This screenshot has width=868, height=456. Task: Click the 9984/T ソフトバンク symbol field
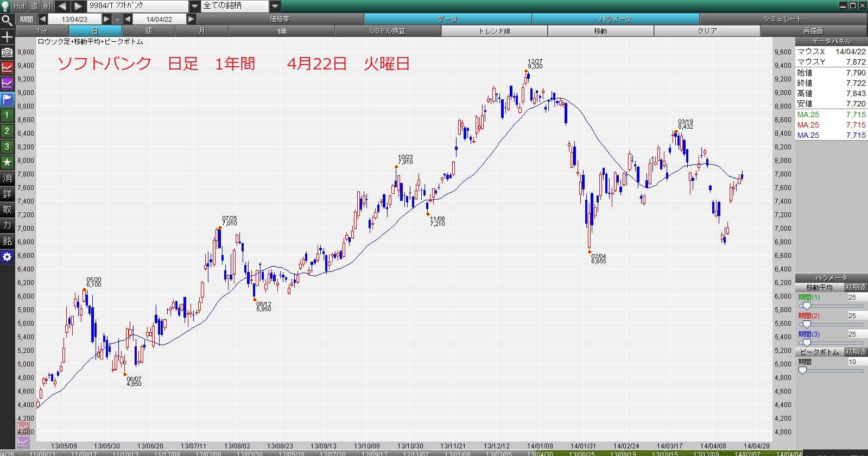(x=138, y=6)
